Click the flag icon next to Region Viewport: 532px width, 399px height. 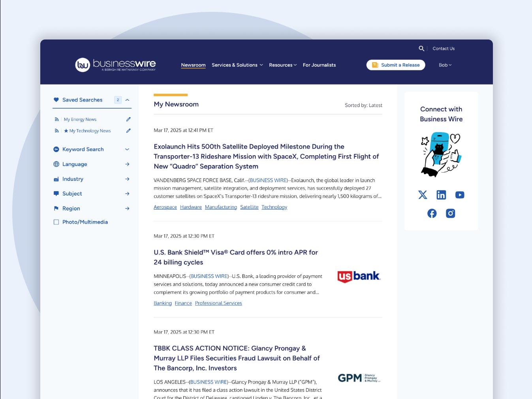point(56,208)
